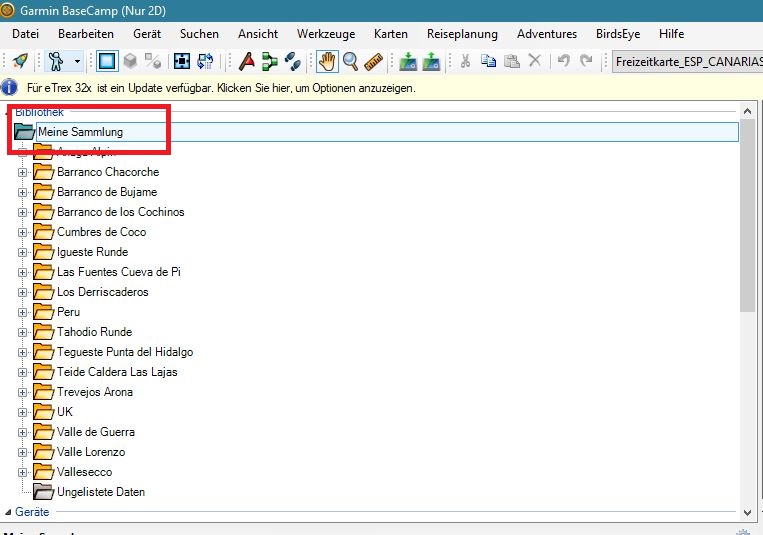Viewport: 763px width, 535px height.
Task: Click the receive from device icon
Action: tap(431, 61)
